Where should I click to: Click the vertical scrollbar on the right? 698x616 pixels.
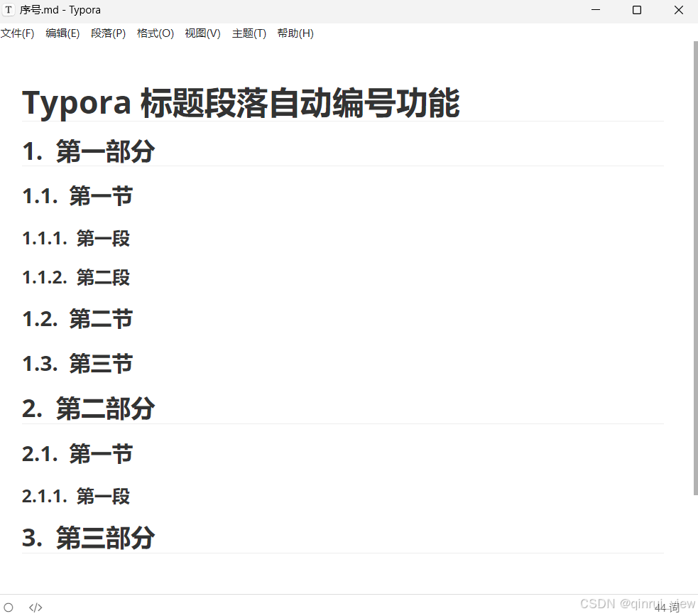[x=695, y=268]
